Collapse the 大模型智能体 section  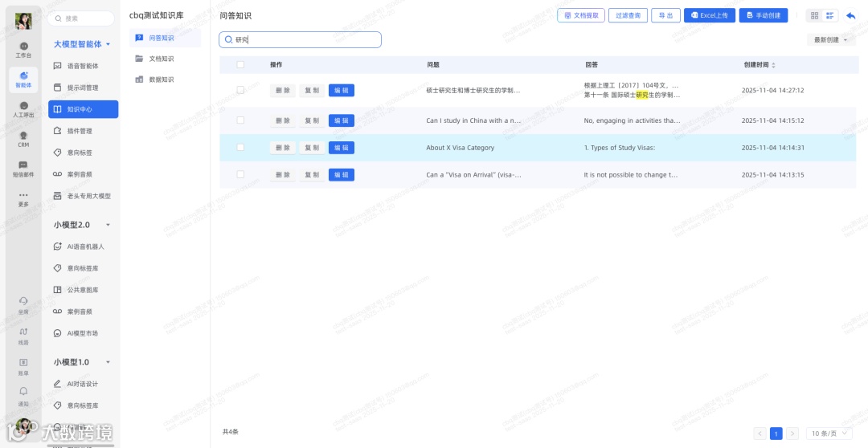(x=108, y=44)
